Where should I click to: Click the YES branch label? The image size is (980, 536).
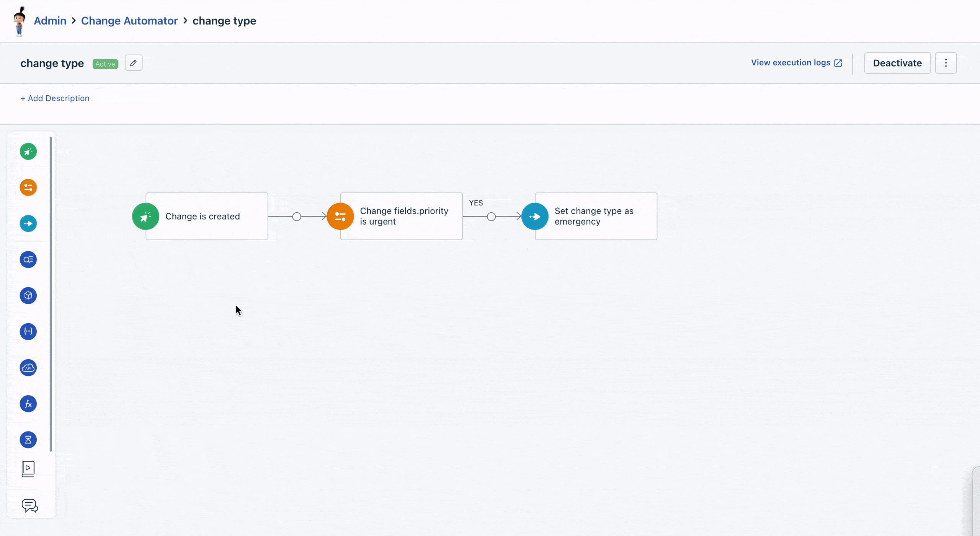tap(476, 203)
